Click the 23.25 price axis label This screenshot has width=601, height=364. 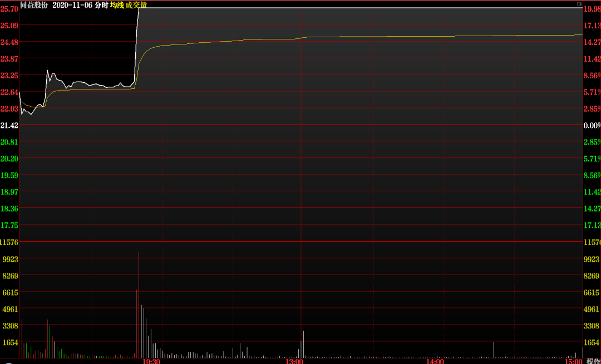click(x=9, y=75)
